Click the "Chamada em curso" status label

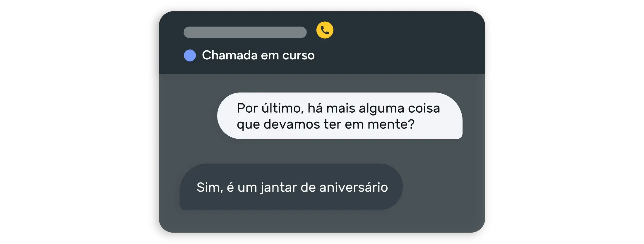pos(258,55)
